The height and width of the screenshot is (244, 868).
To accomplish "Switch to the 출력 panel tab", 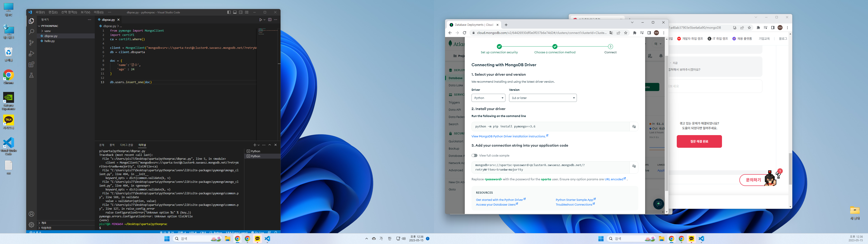I will [x=112, y=145].
